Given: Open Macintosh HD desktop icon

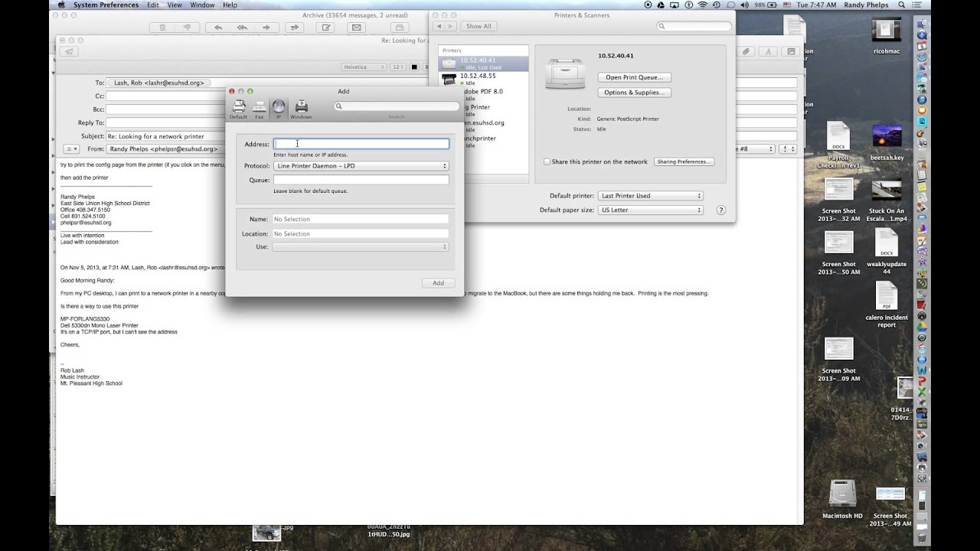Looking at the screenshot, I should tap(842, 494).
